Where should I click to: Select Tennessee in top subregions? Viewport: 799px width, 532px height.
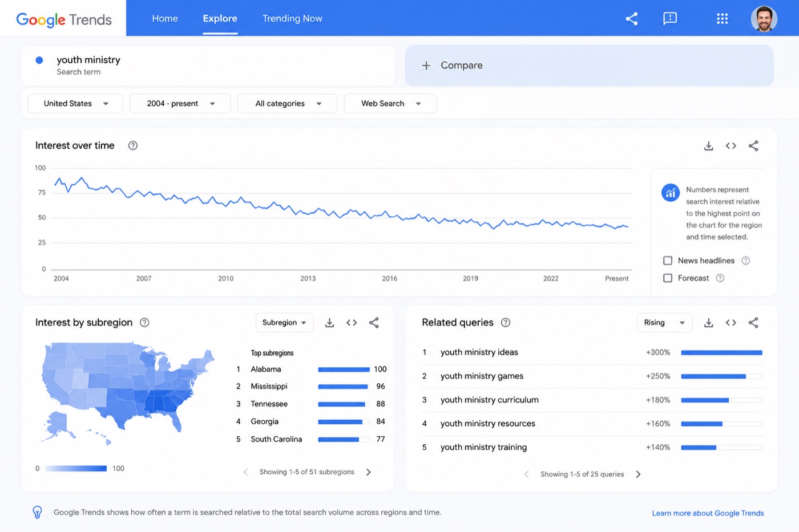[269, 404]
